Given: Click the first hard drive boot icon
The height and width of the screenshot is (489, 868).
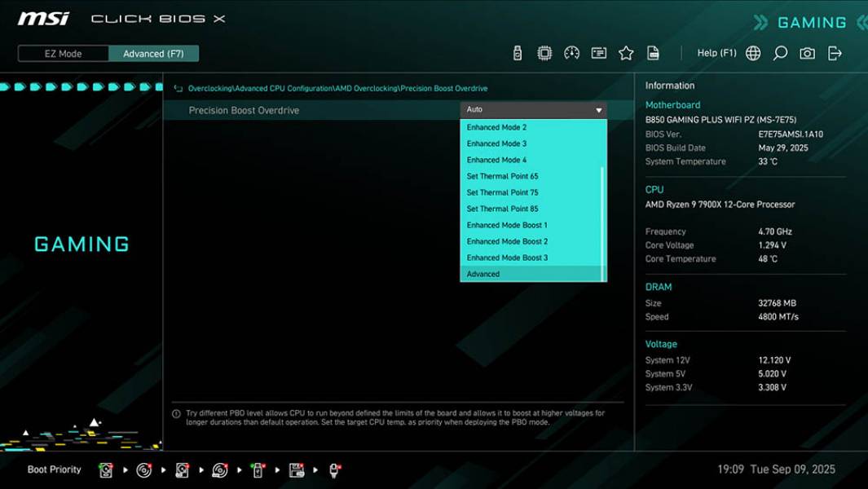Looking at the screenshot, I should (x=106, y=469).
